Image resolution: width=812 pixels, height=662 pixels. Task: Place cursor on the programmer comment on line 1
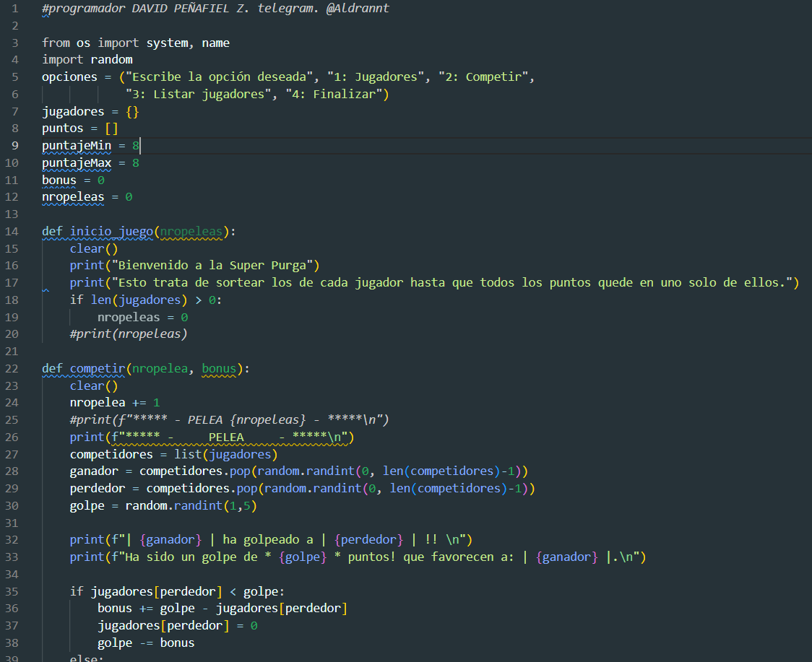click(215, 8)
